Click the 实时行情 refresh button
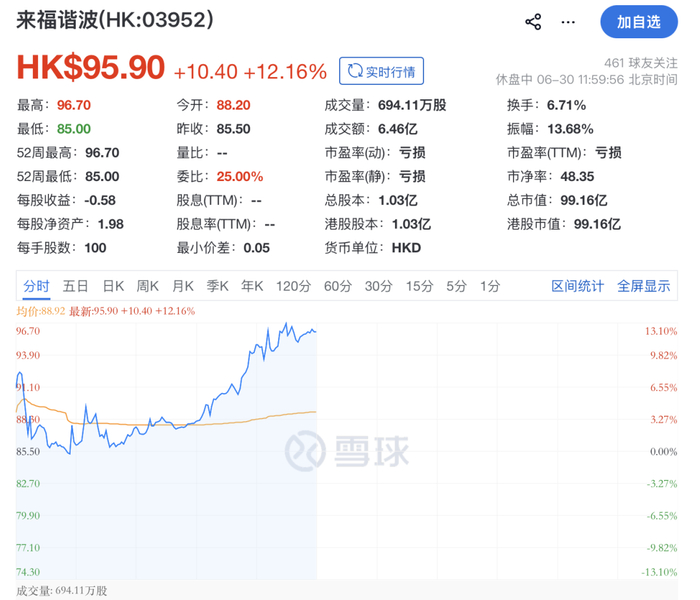This screenshot has width=700, height=600. click(x=381, y=71)
